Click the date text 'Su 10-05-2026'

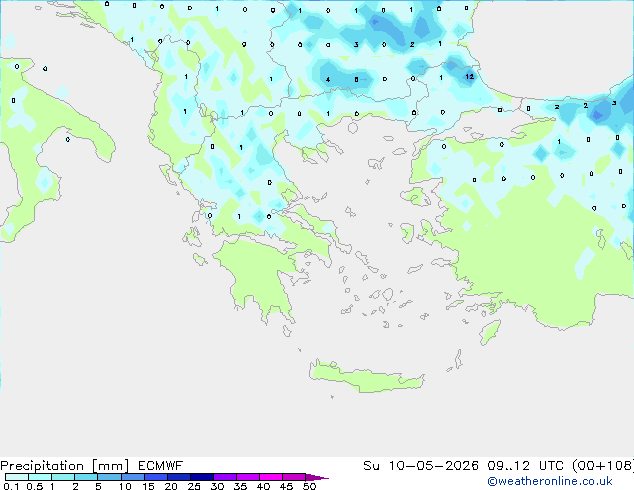[421, 466]
